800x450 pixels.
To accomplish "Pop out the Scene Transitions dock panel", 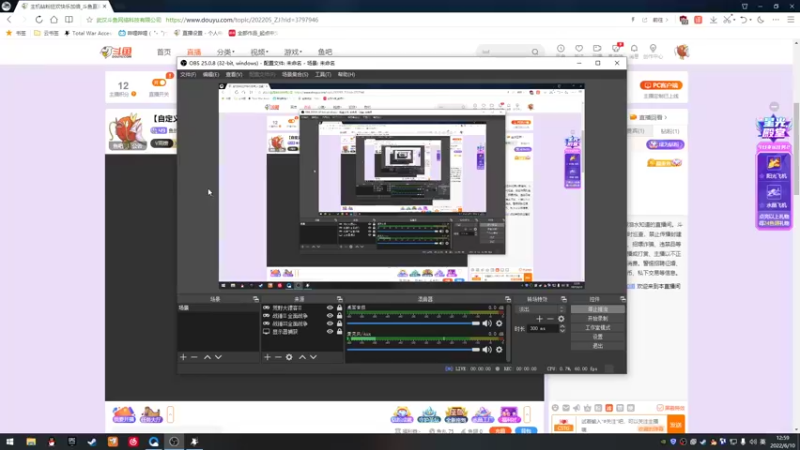I will (x=564, y=299).
